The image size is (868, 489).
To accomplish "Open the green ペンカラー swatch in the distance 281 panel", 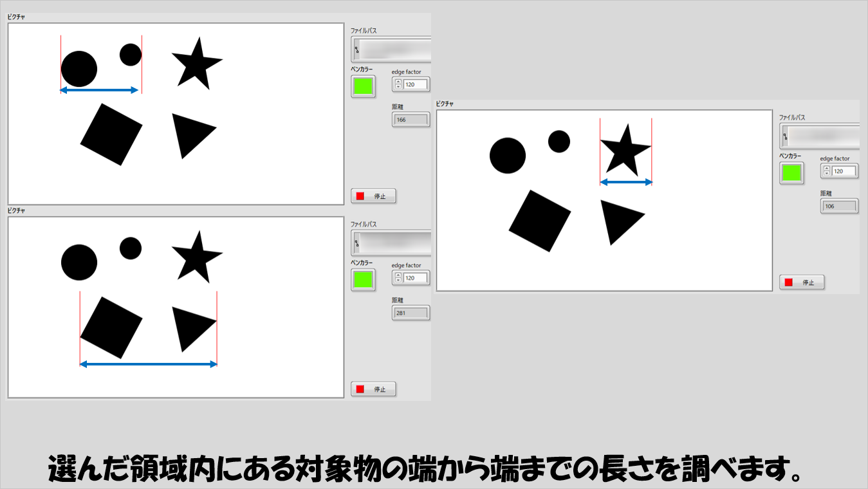I will pyautogui.click(x=363, y=279).
